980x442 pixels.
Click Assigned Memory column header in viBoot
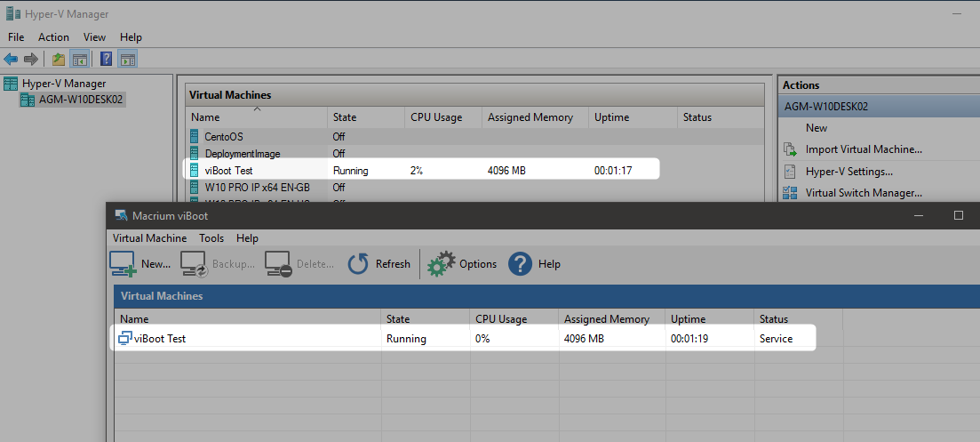(612, 319)
